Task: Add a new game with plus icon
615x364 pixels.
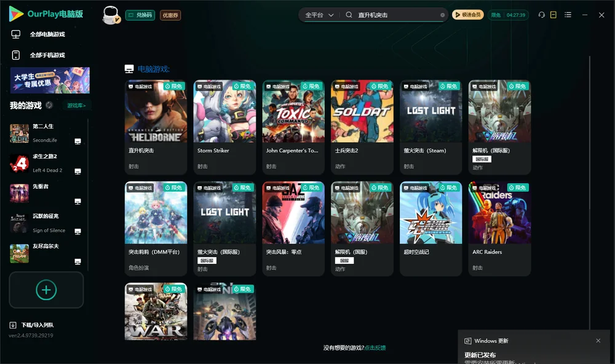Action: tap(46, 290)
